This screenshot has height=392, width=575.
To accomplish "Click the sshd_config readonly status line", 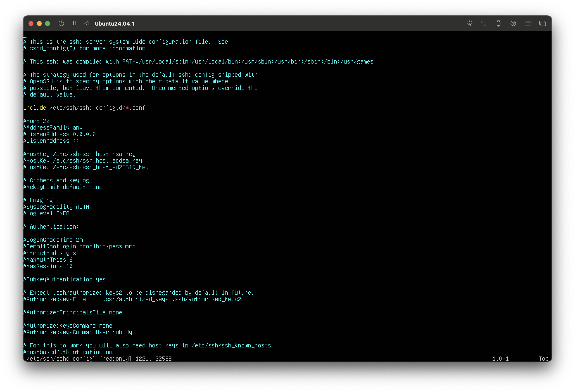I will [x=97, y=359].
